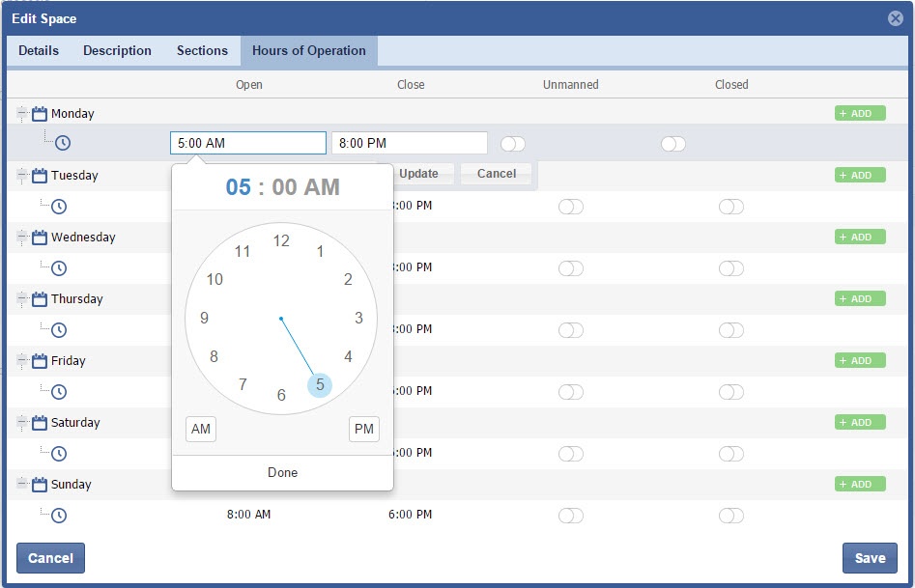Open the Description tab
915x588 pixels.
[x=117, y=51]
